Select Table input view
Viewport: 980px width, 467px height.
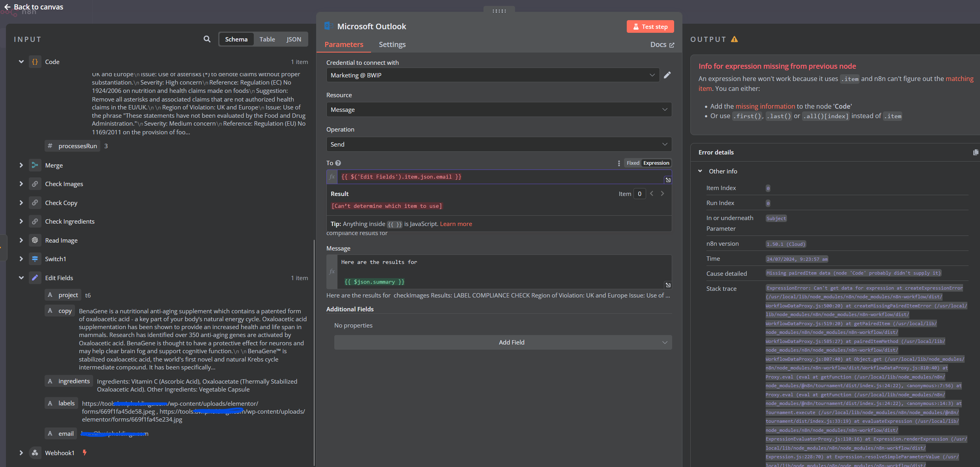[x=267, y=39]
